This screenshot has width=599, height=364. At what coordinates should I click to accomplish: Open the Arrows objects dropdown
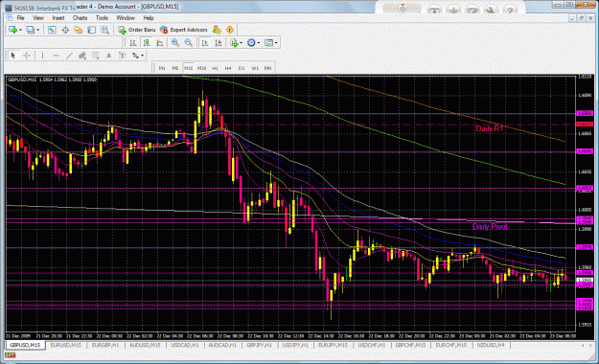click(x=138, y=56)
